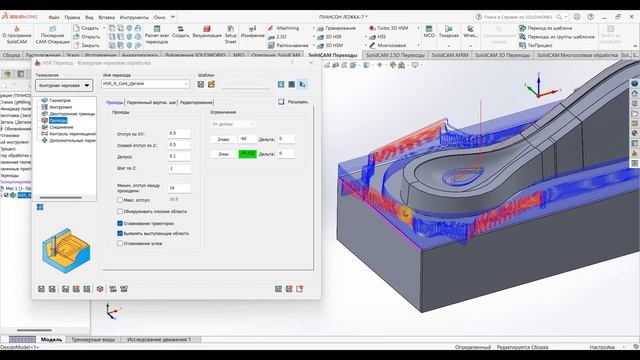
Task: Open SolidCAM 3D Переходы ribbon tab
Action: pos(502,55)
